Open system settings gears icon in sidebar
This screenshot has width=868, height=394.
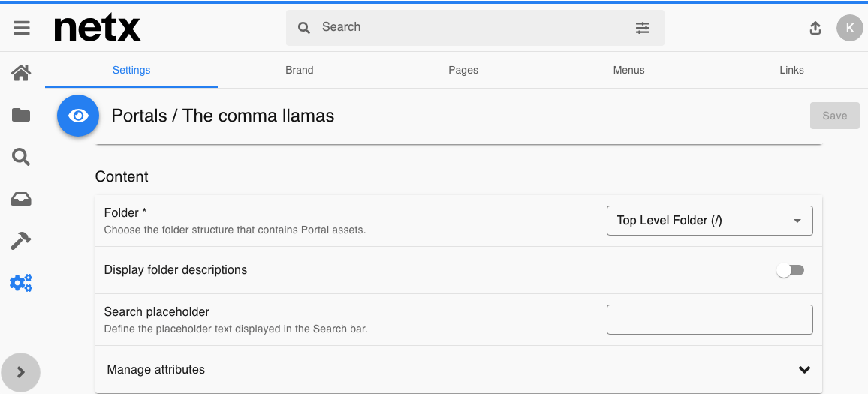pyautogui.click(x=21, y=283)
